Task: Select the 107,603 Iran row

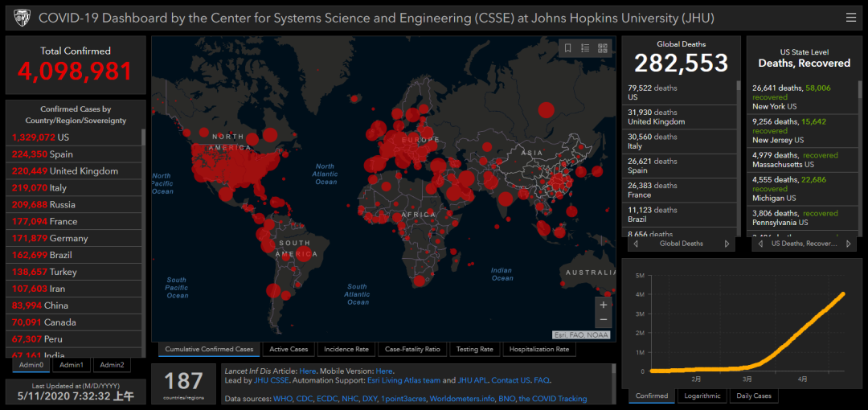Action: (74, 289)
